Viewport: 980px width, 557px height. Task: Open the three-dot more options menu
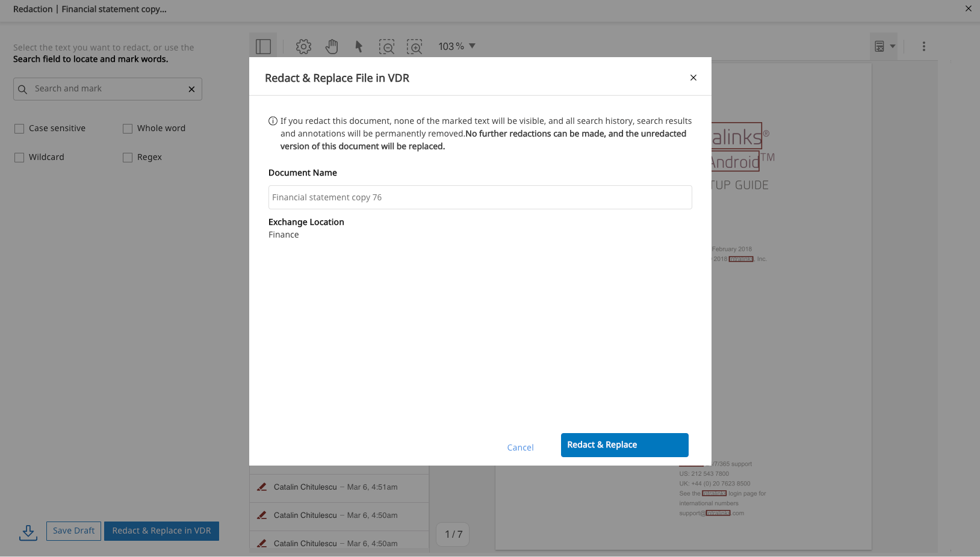pyautogui.click(x=923, y=46)
